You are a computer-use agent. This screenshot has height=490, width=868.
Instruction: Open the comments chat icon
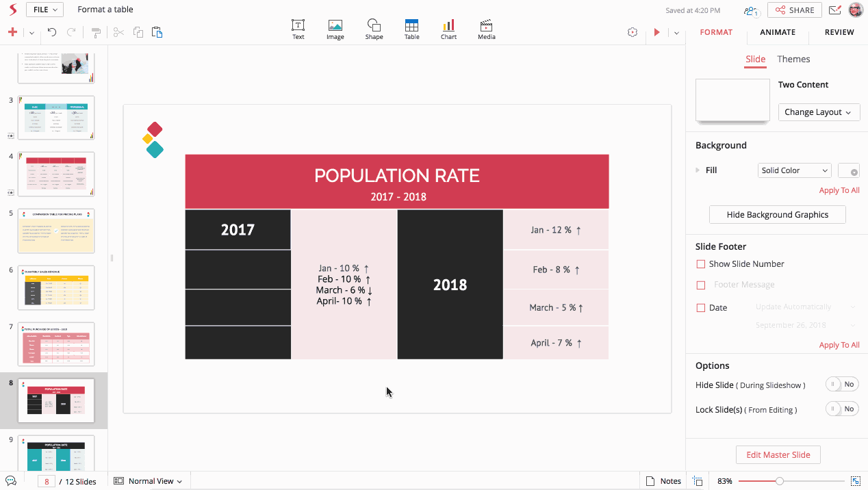point(11,481)
